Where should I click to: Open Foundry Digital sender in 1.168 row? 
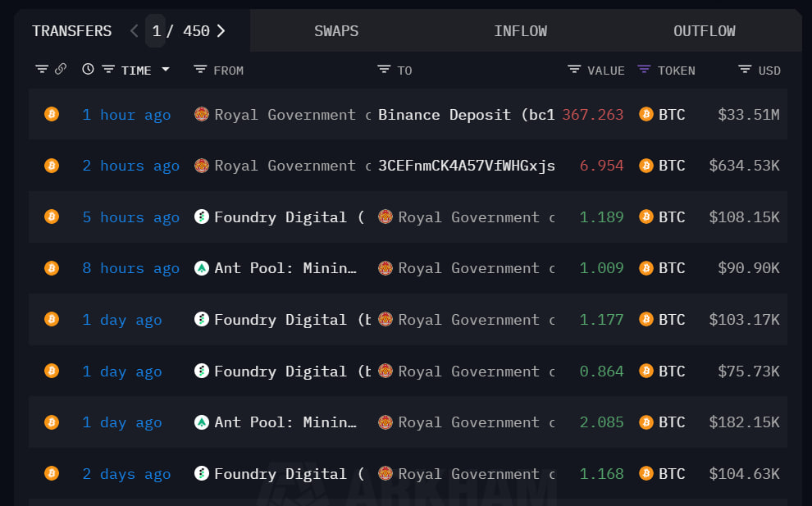[289, 474]
